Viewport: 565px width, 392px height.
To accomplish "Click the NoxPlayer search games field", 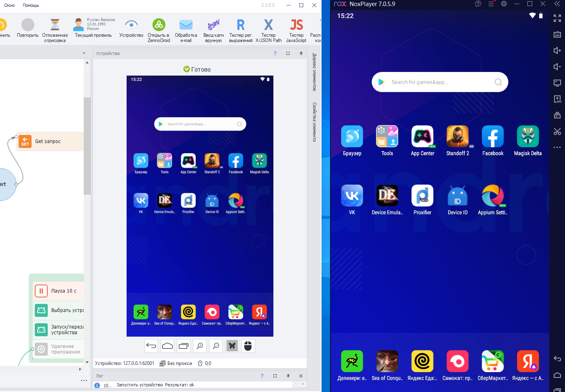I will coord(440,82).
